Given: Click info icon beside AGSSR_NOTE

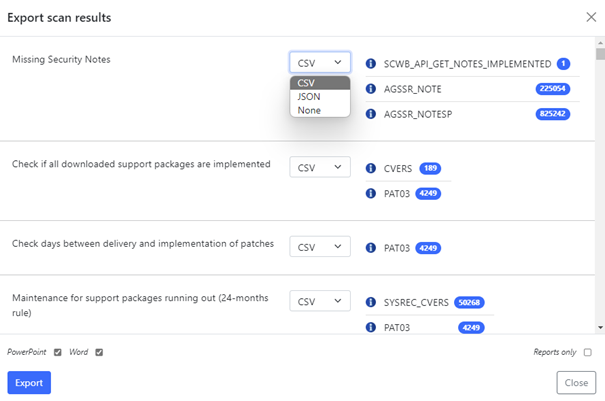Looking at the screenshot, I should click(371, 89).
